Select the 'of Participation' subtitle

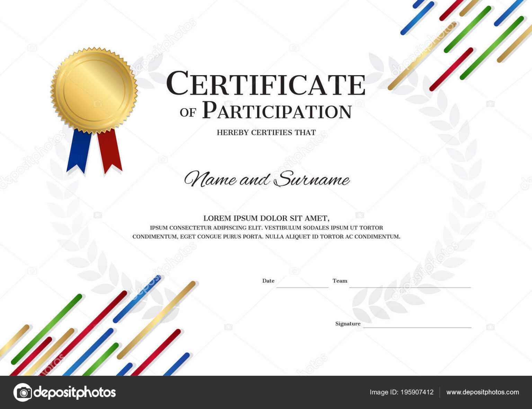pos(266,111)
